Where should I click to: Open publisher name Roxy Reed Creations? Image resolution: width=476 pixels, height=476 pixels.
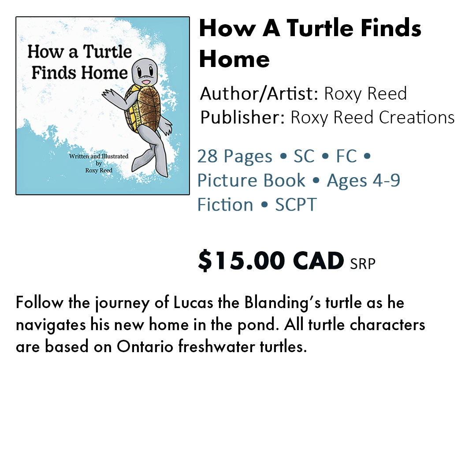click(x=372, y=118)
